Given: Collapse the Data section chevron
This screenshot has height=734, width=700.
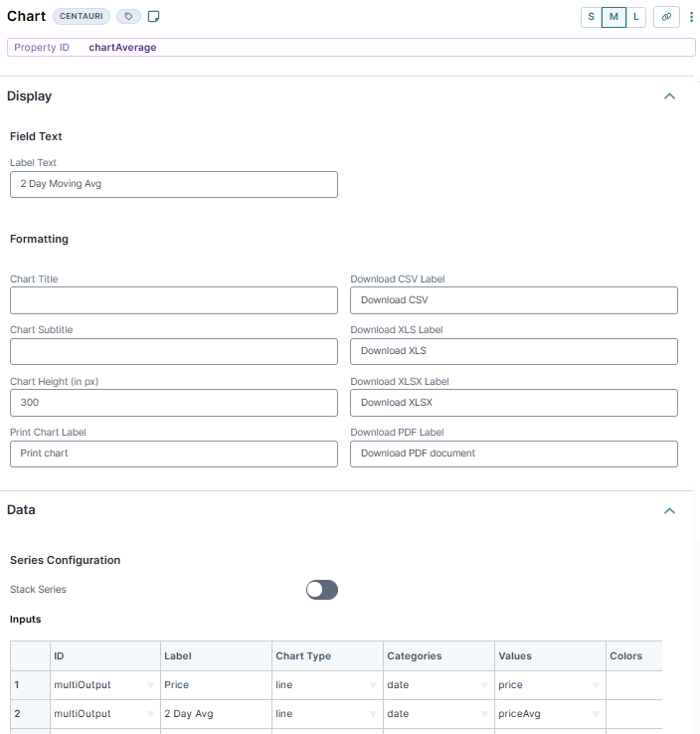Looking at the screenshot, I should (x=669, y=510).
